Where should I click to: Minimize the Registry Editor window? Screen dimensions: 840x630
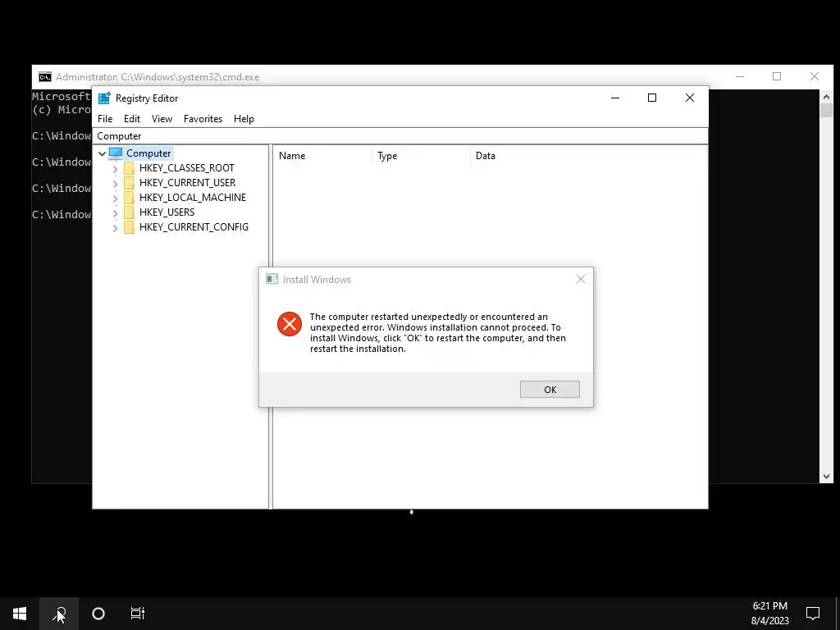615,98
